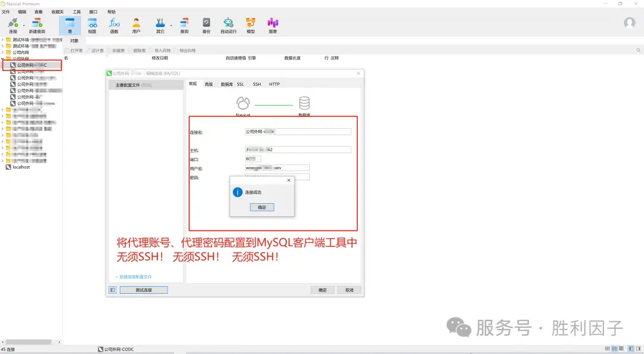The image size is (644, 354).
Task: Click the 用户名 (Username) input field
Action: coord(277,167)
